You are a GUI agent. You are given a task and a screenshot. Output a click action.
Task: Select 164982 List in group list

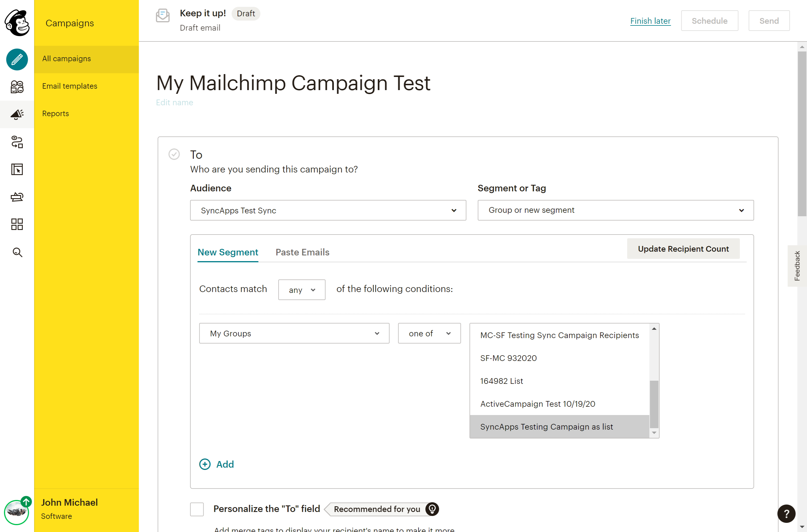(x=559, y=381)
